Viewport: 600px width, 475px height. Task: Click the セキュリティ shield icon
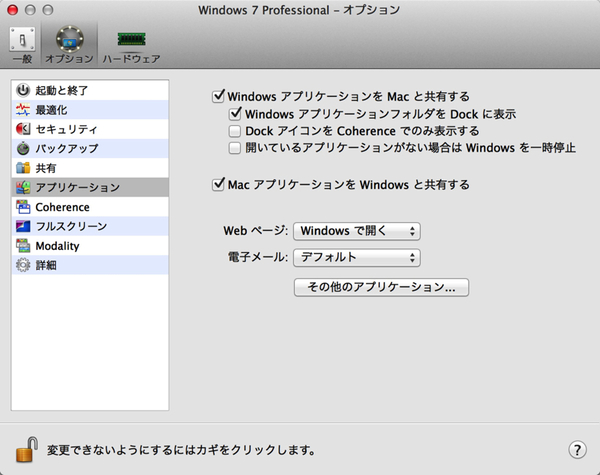23,129
